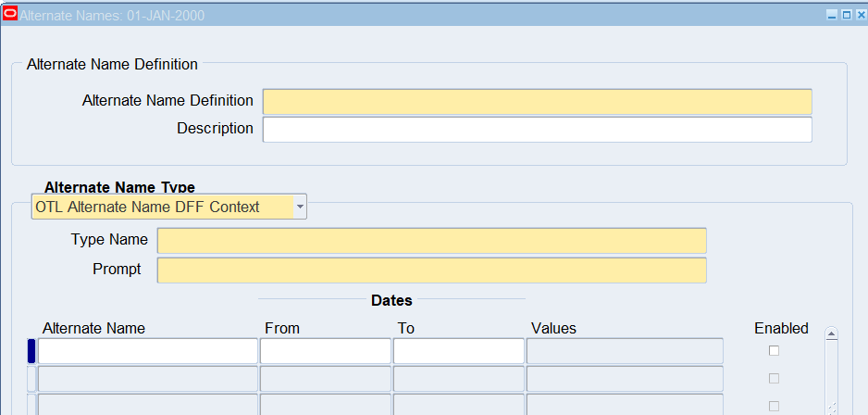The image size is (868, 415).
Task: Maximize the Alternate Names window
Action: [845, 16]
